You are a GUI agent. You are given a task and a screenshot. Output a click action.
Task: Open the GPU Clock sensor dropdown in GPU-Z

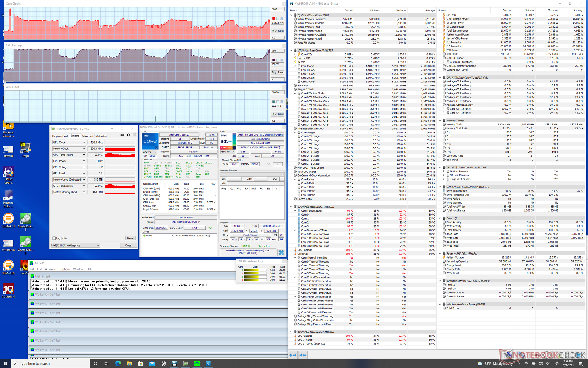(84, 142)
